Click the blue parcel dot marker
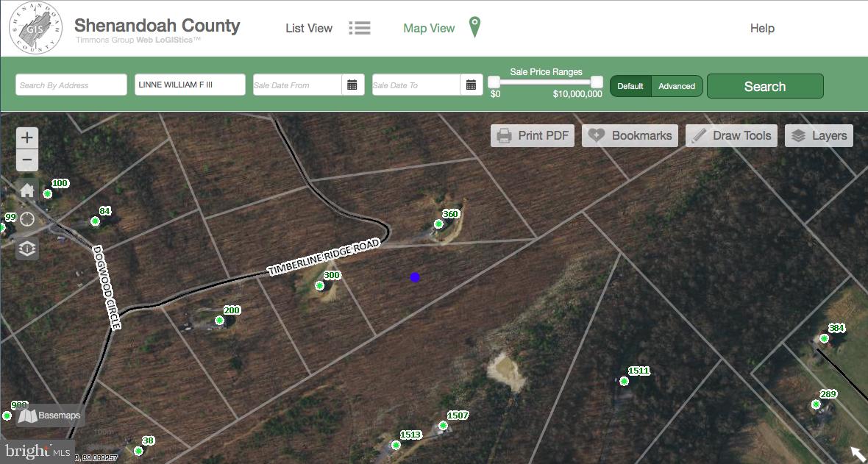The height and width of the screenshot is (464, 868). click(415, 277)
